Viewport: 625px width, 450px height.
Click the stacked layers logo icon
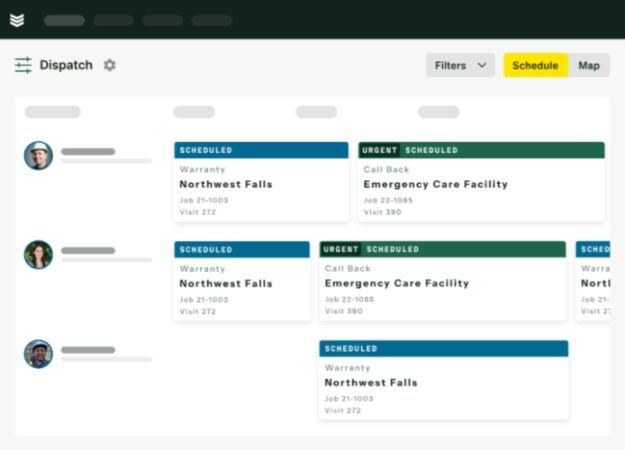[17, 20]
